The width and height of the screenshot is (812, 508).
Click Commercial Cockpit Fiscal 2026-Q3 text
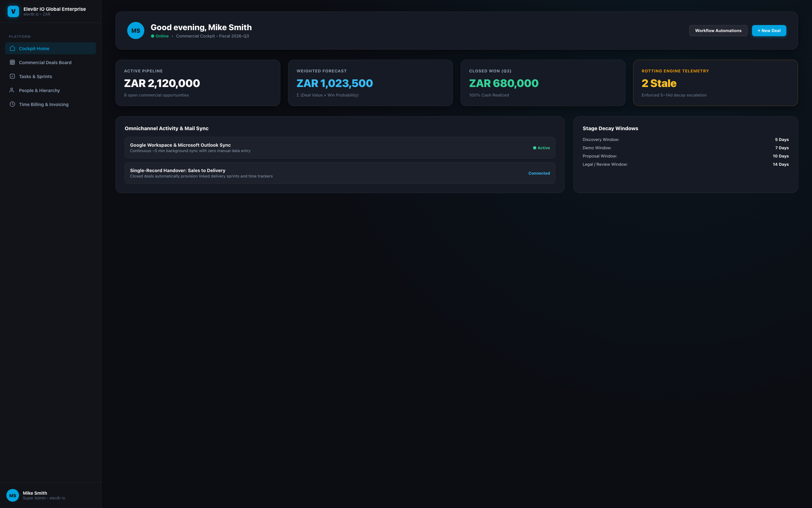(x=212, y=36)
